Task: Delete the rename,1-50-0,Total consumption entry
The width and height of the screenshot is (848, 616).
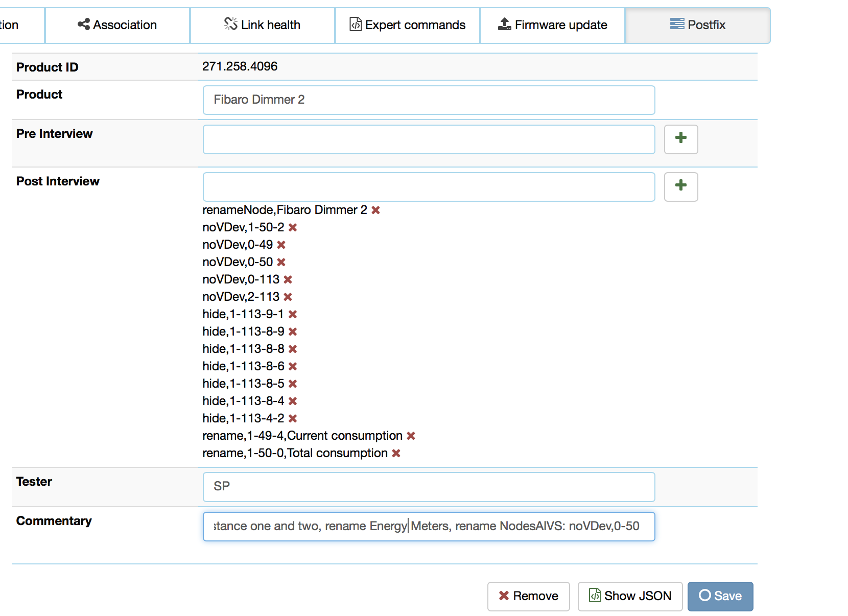Action: pos(396,453)
